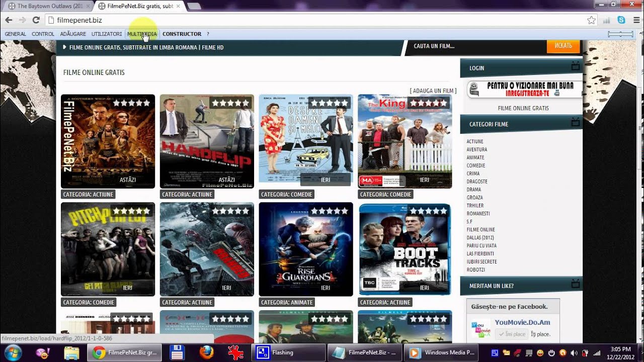Screen dimensions: 644x362
Task: Open the Hardflip movie poster
Action: [x=207, y=141]
